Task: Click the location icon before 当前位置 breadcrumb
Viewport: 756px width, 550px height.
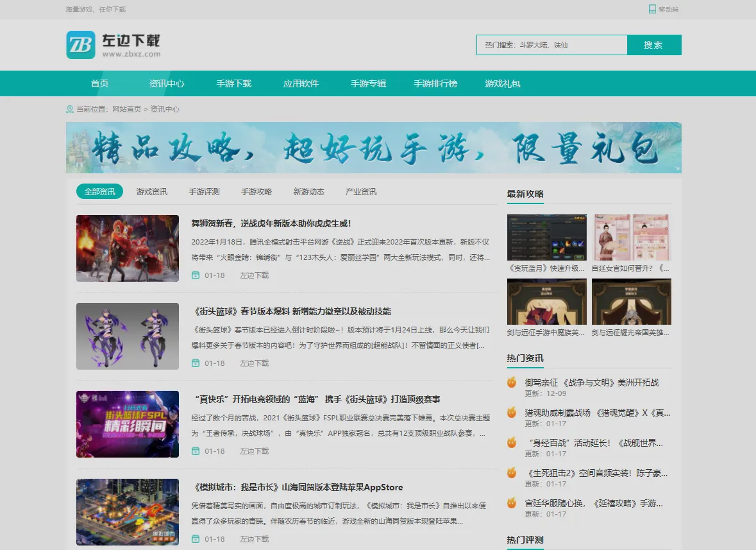Action: point(69,108)
